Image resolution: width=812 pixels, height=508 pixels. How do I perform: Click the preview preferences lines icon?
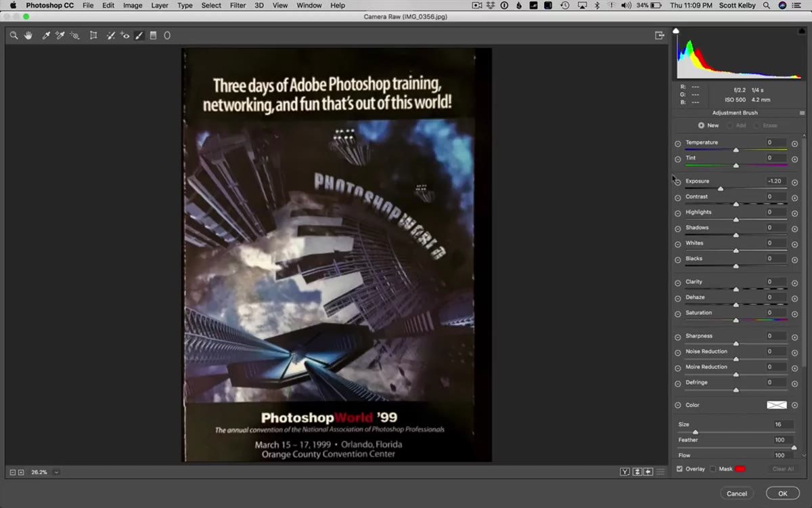660,471
